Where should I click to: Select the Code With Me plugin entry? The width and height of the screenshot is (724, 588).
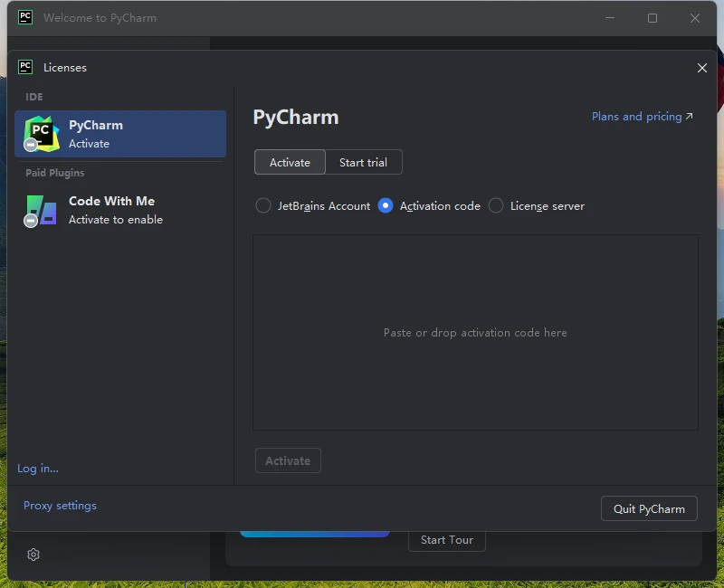tap(120, 210)
